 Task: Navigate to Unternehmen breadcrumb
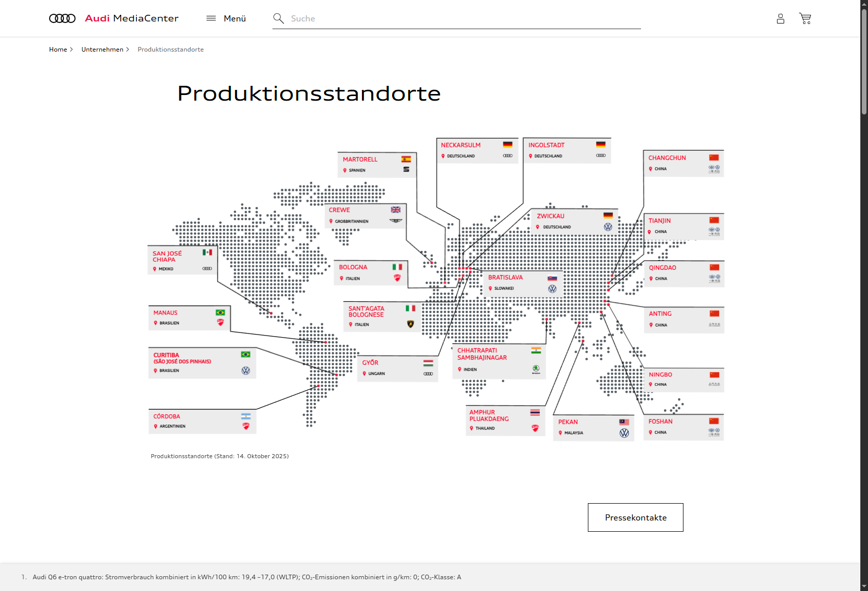(x=102, y=50)
